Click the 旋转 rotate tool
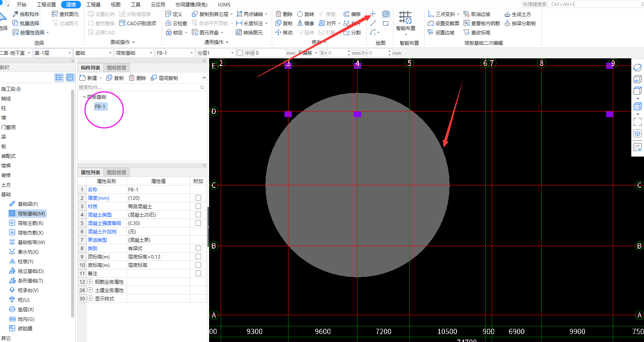Viewport: 644px width, 342px height. 306,14
